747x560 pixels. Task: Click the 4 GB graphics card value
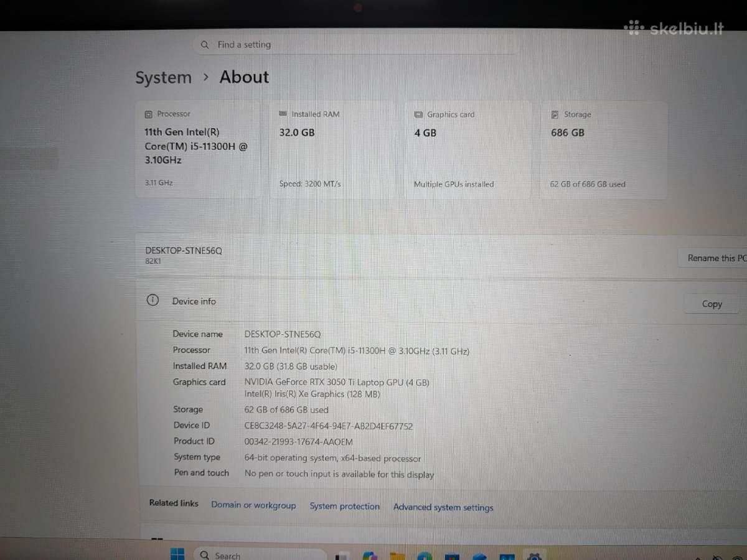pyautogui.click(x=425, y=133)
